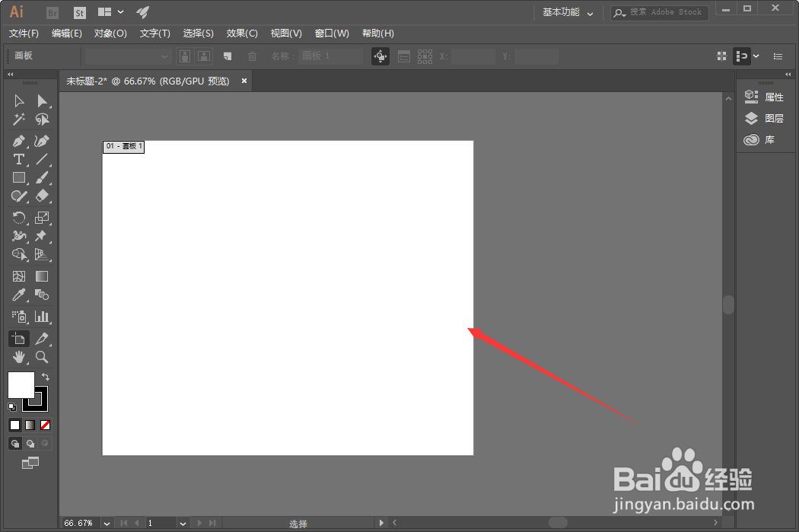Viewport: 799px width, 532px height.
Task: Open the 图层 layers panel
Action: 764,118
